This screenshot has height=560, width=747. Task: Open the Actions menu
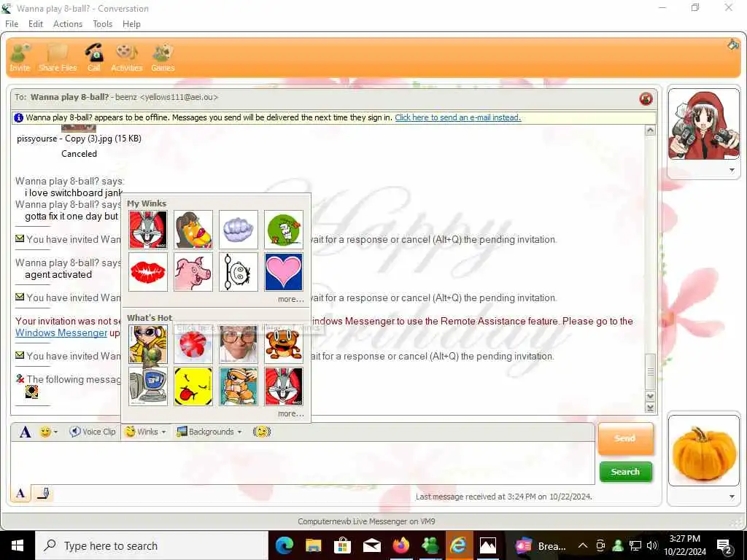pos(68,24)
